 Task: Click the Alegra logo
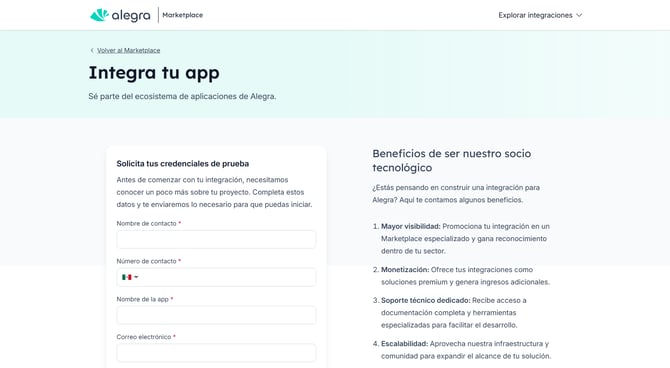point(120,15)
